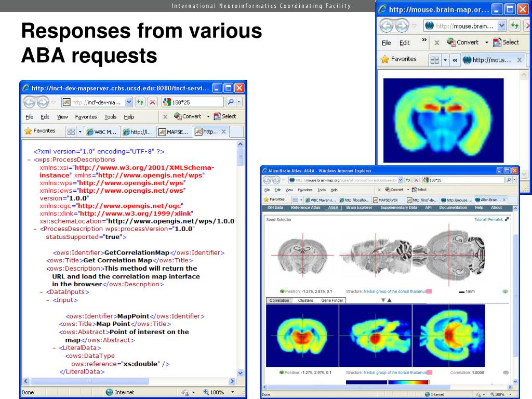Click the address bar in the AGEA window
The height and width of the screenshot is (399, 532).
[345, 180]
